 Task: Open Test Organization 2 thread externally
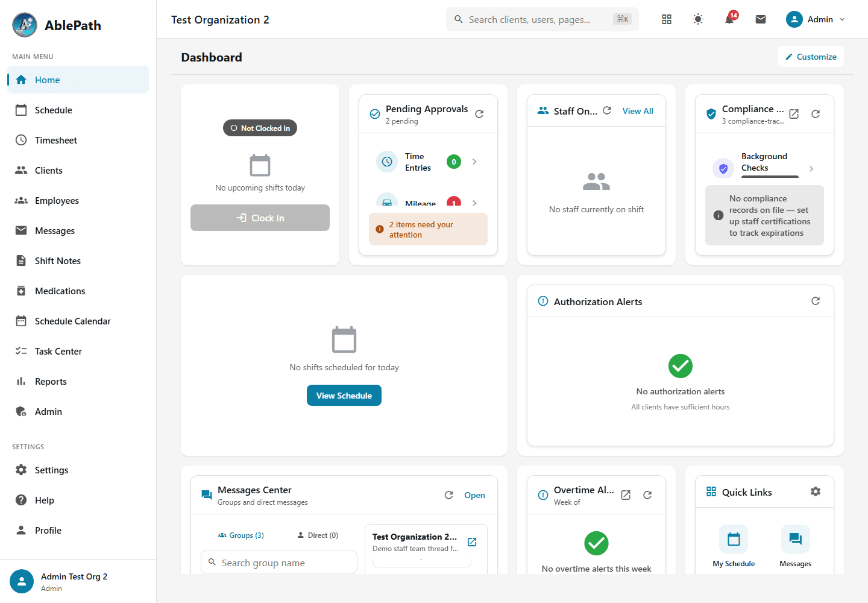[472, 542]
